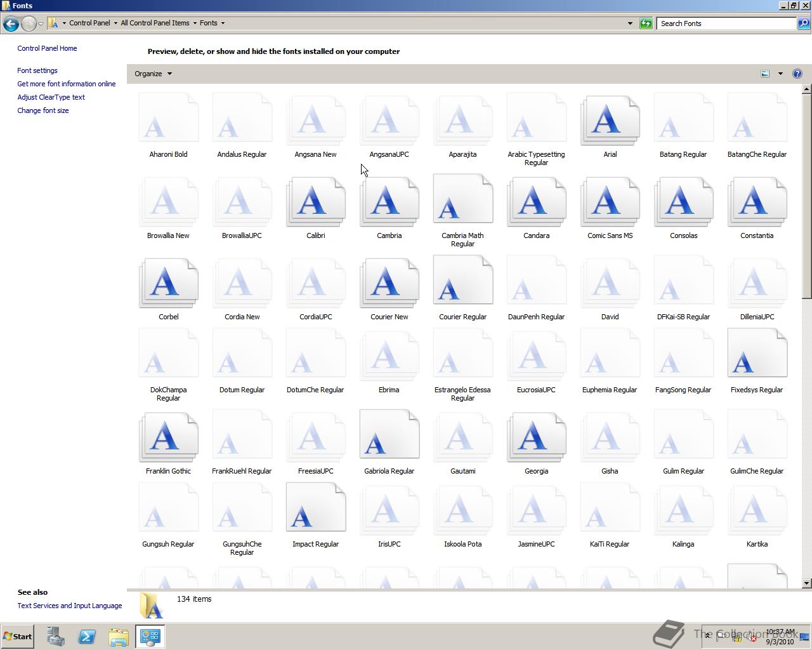The image size is (812, 650).
Task: Expand the root breadcrumb arrow after folder icon
Action: tap(64, 23)
